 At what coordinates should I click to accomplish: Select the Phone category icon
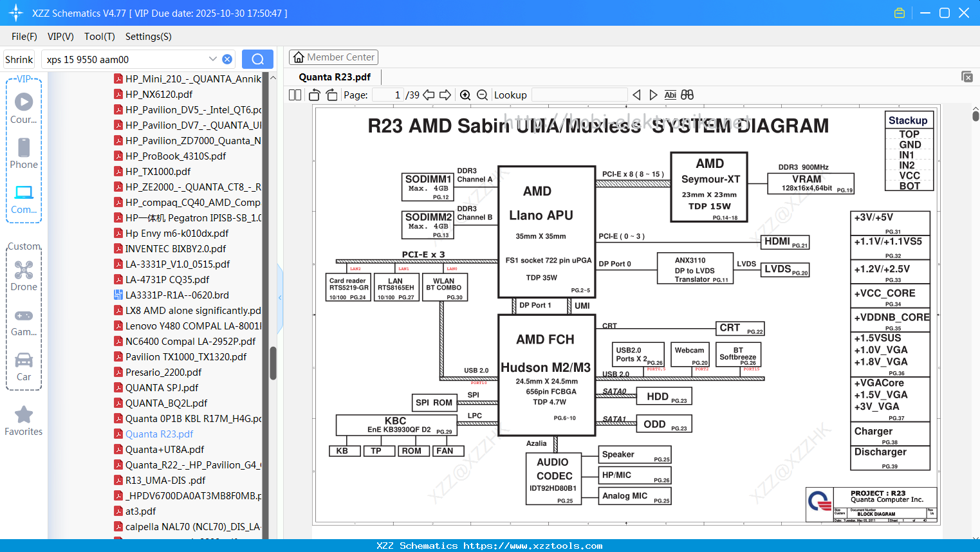24,153
